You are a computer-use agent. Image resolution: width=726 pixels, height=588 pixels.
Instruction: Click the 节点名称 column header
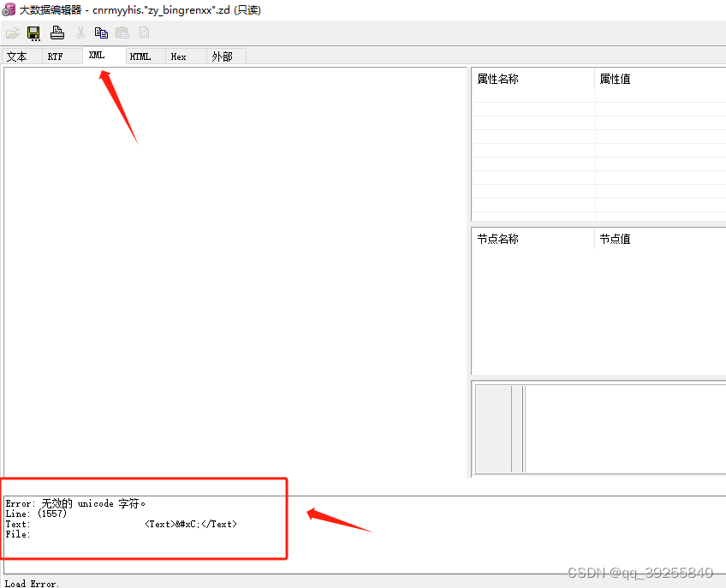(x=533, y=239)
